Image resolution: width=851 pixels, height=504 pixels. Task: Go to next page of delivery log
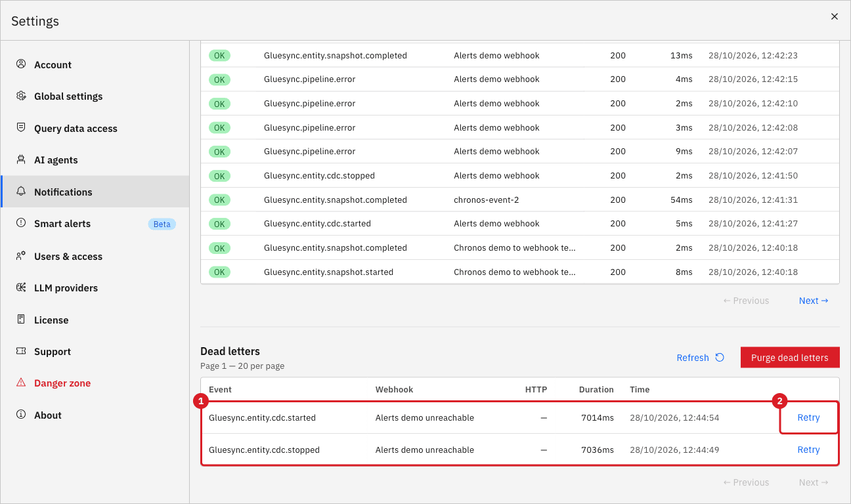point(814,301)
